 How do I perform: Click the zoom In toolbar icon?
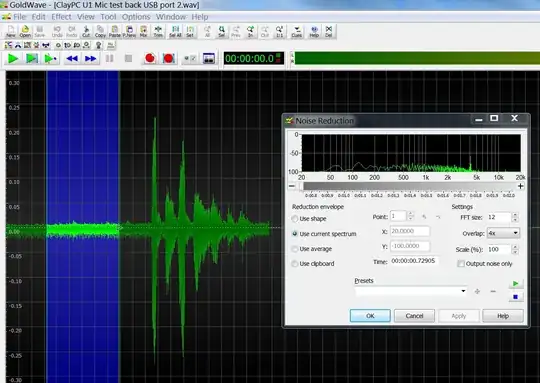(x=250, y=31)
